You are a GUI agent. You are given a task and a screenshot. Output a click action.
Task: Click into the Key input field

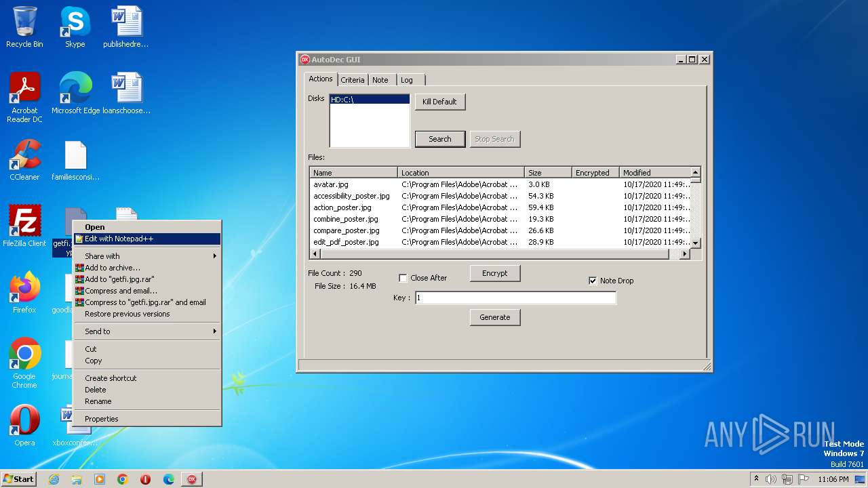(515, 298)
